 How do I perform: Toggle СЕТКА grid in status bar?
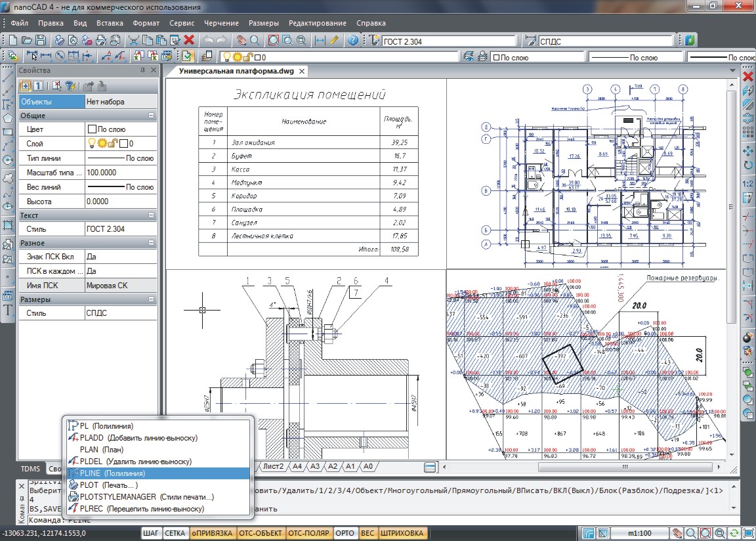175,533
